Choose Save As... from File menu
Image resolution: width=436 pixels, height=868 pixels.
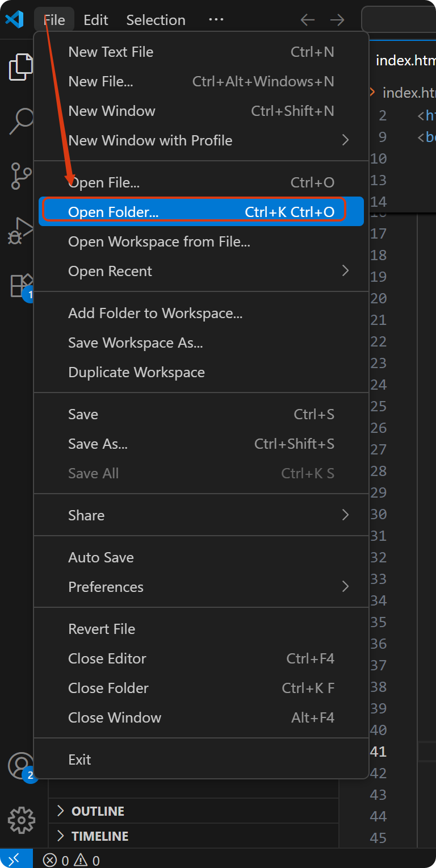point(98,444)
